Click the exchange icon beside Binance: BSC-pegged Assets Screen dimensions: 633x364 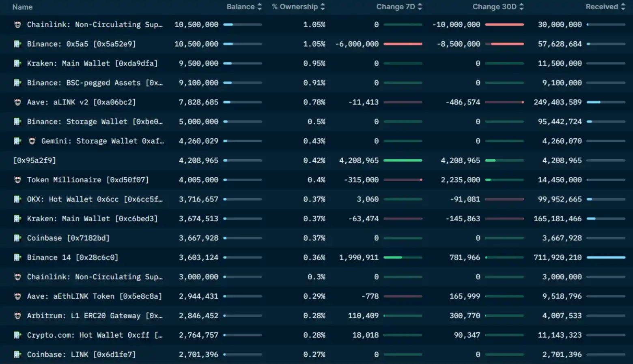17,83
